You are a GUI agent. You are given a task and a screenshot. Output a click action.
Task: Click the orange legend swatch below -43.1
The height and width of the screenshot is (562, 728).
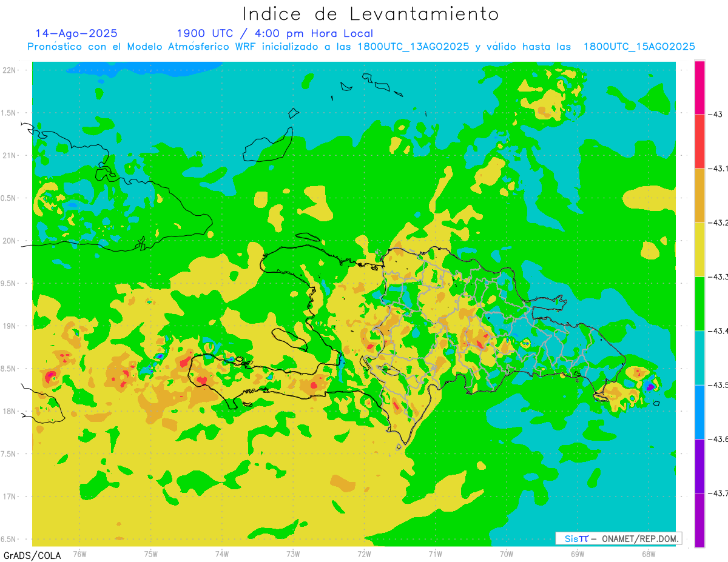[x=699, y=195]
